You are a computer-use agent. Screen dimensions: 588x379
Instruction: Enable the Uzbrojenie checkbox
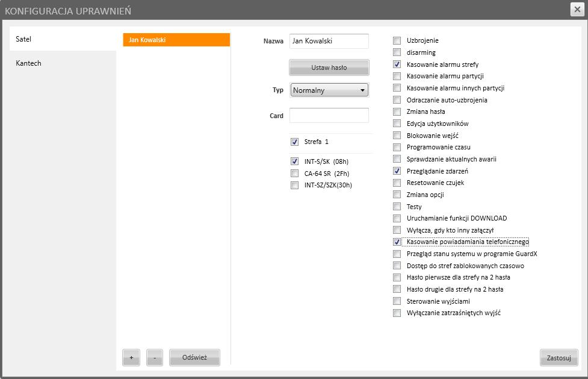click(x=397, y=40)
